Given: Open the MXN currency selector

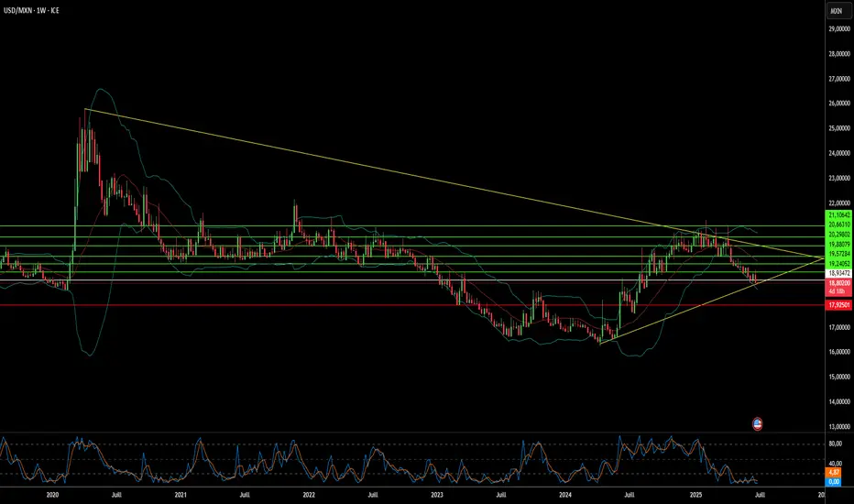Looking at the screenshot, I should (836, 11).
